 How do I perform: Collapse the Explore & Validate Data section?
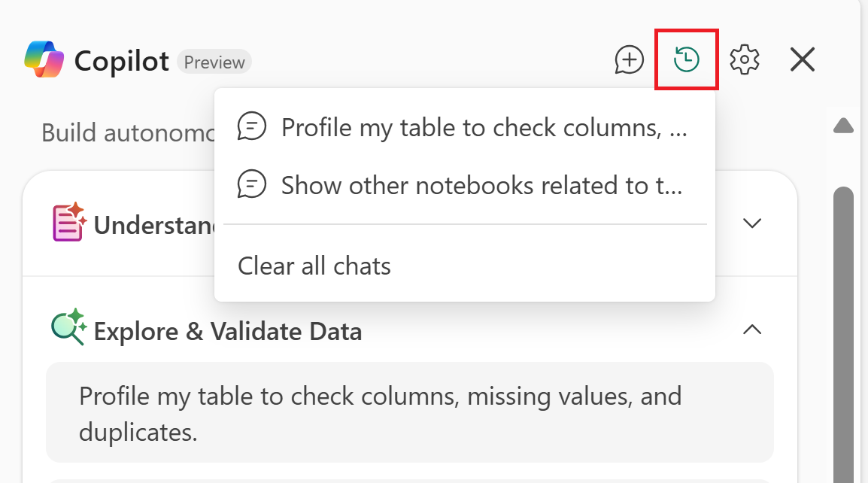[752, 330]
